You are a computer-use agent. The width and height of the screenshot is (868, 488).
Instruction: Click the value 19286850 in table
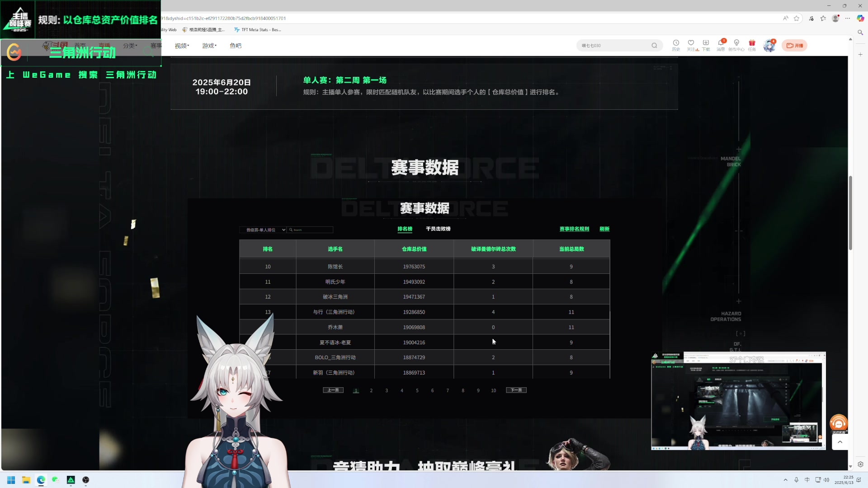coord(414,312)
